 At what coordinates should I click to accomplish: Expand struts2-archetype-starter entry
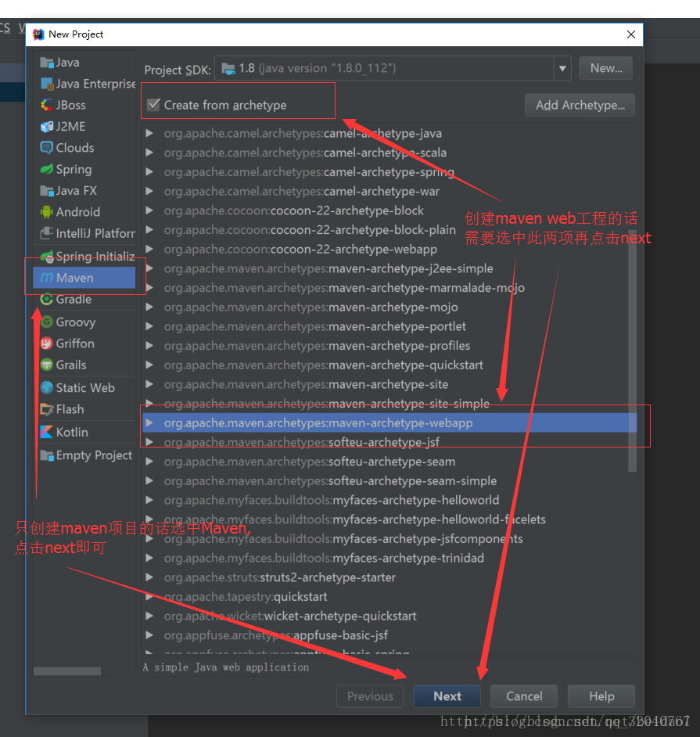(x=149, y=577)
